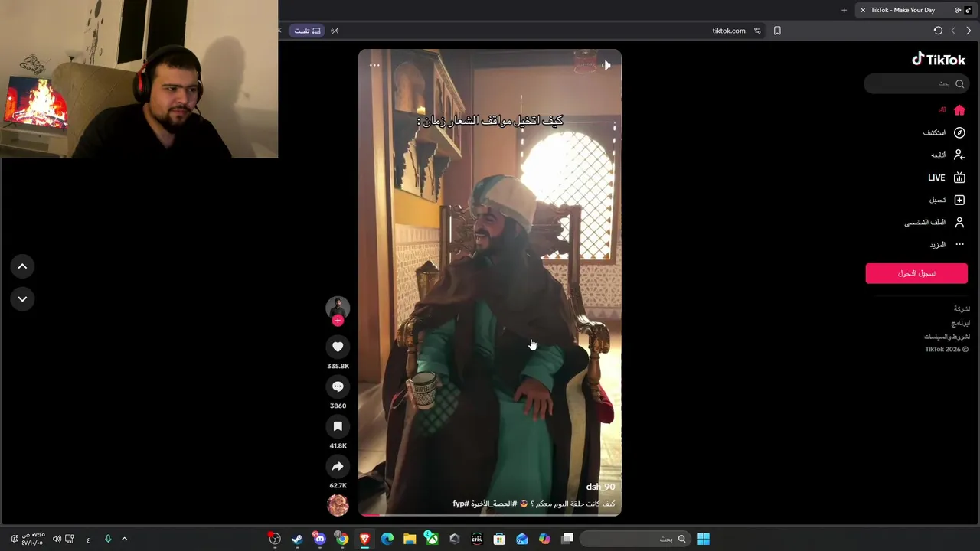
Task: Open Microsoft Edge from taskbar
Action: [x=387, y=539]
